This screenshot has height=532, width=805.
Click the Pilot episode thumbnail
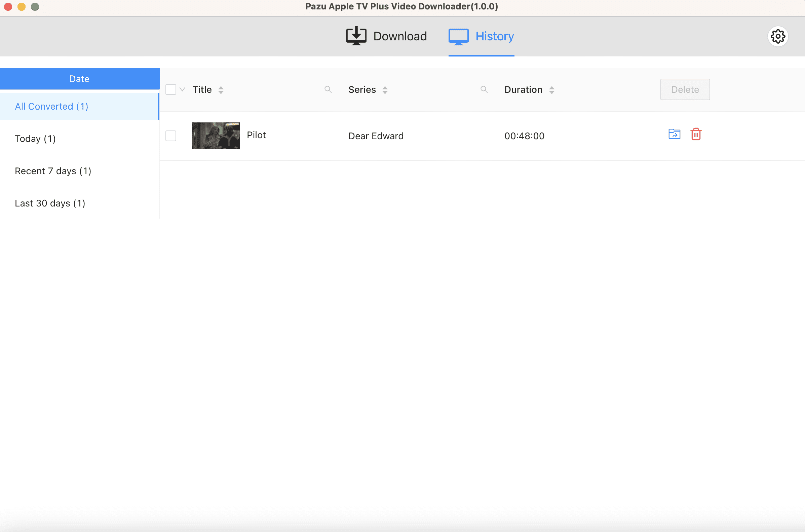[216, 136]
